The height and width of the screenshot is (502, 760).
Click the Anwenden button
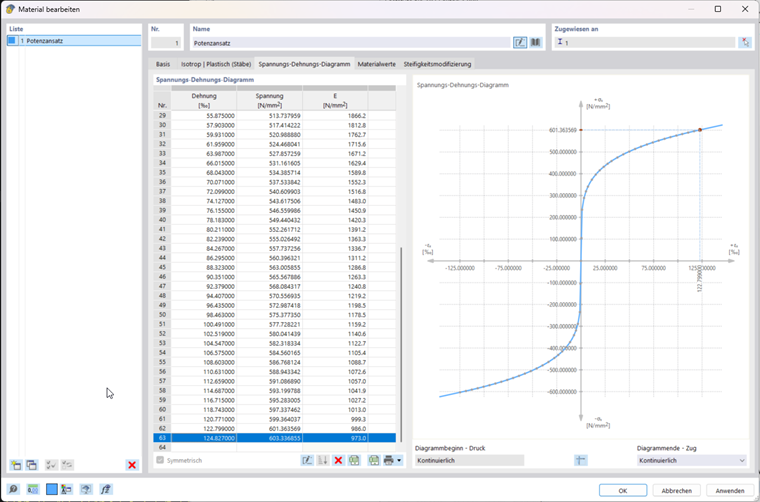click(x=730, y=490)
